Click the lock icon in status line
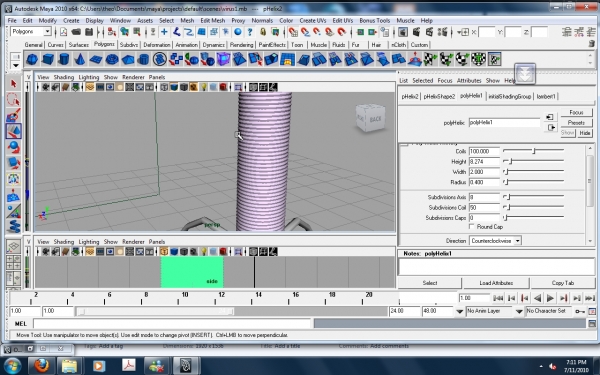Screen dimensions: 600x375 (263, 32)
